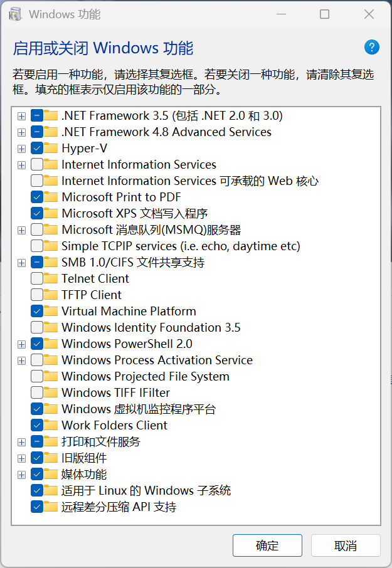Enable Windows Identity Foundation 3.5 checkbox

(37, 327)
